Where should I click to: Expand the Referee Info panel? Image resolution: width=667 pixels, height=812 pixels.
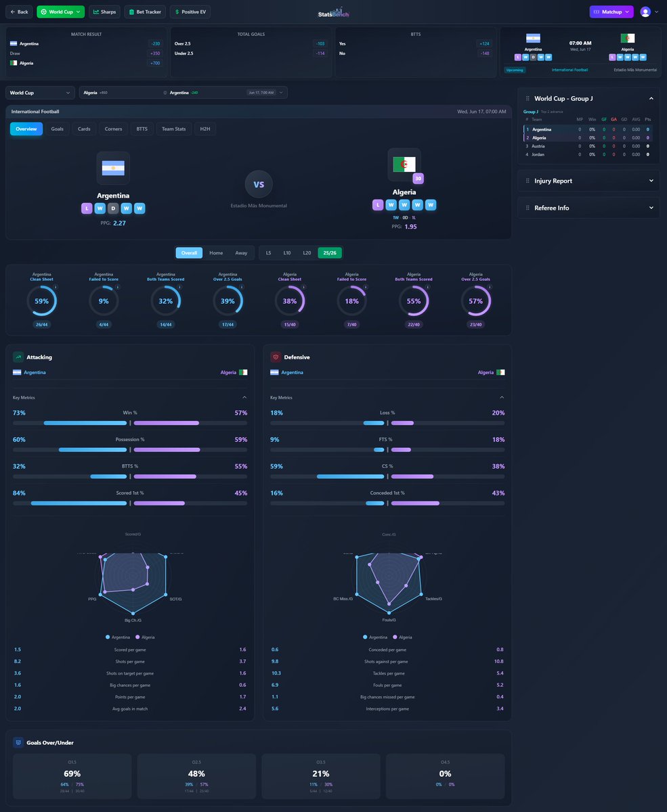point(651,208)
